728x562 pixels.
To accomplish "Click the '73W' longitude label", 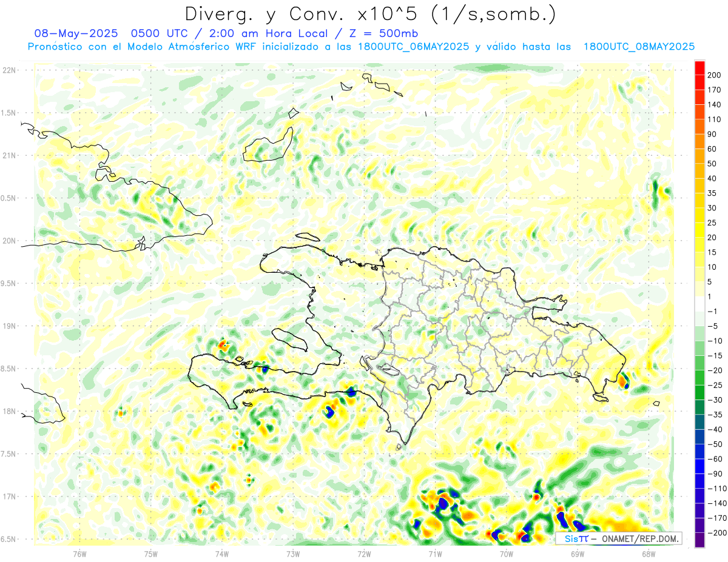I will pyautogui.click(x=293, y=553).
